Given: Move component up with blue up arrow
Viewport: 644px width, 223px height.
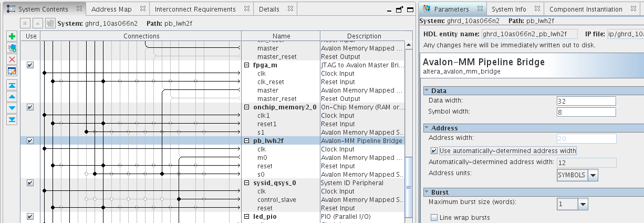Looking at the screenshot, I should pos(12,97).
